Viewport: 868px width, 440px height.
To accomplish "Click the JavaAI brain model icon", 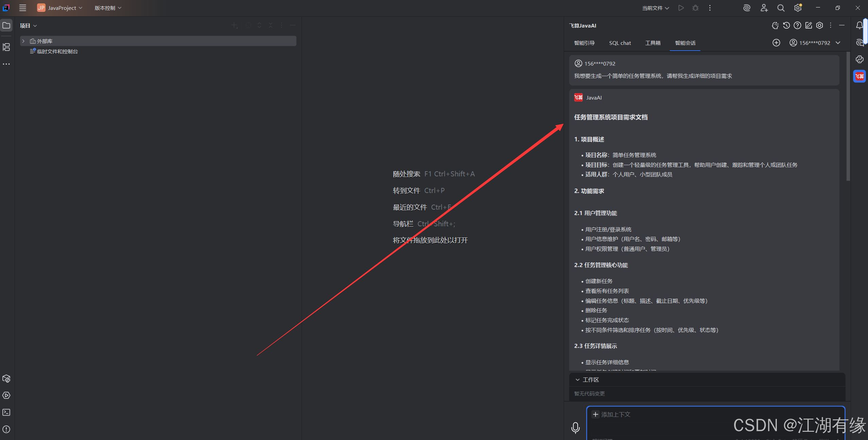I will pyautogui.click(x=775, y=25).
